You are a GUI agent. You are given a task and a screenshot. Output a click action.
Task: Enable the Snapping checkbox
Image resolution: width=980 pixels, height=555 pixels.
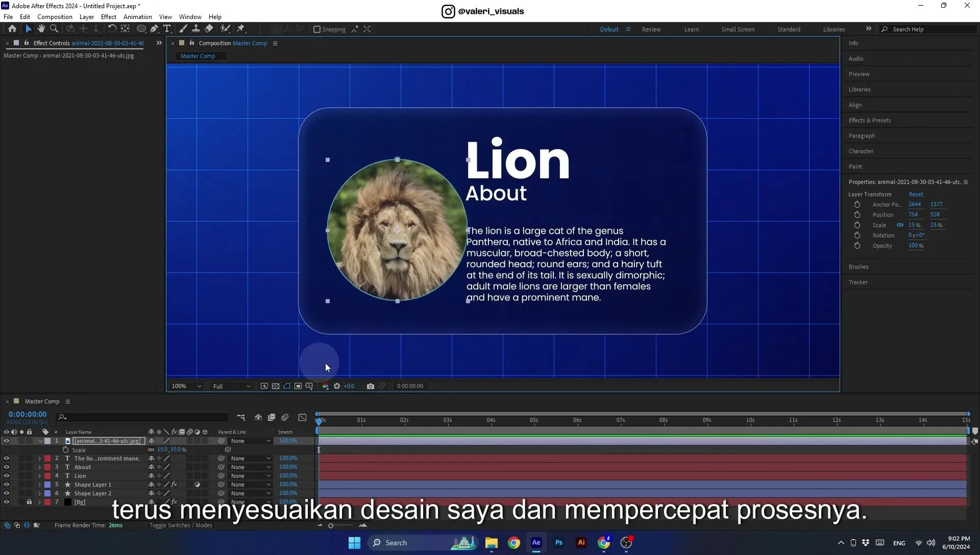point(317,30)
